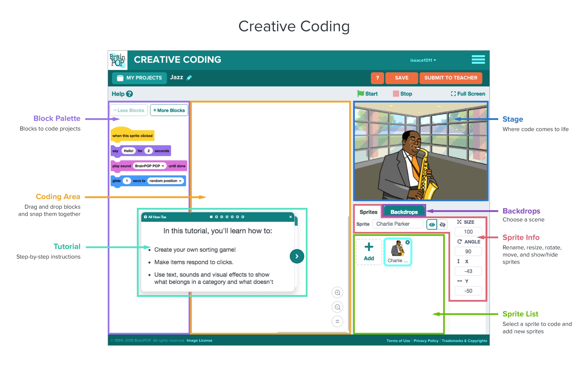The width and height of the screenshot is (588, 368).
Task: Open Trademarks & Copyrights link
Action: [464, 340]
